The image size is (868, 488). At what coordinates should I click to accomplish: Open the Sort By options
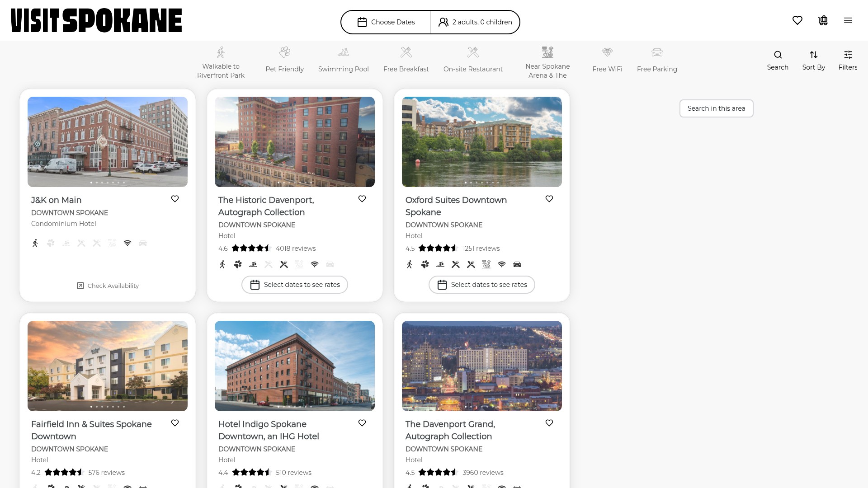[x=814, y=61]
